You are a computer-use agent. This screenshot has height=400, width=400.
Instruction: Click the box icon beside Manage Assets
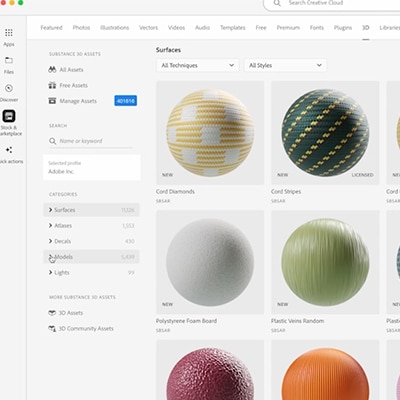tap(52, 101)
